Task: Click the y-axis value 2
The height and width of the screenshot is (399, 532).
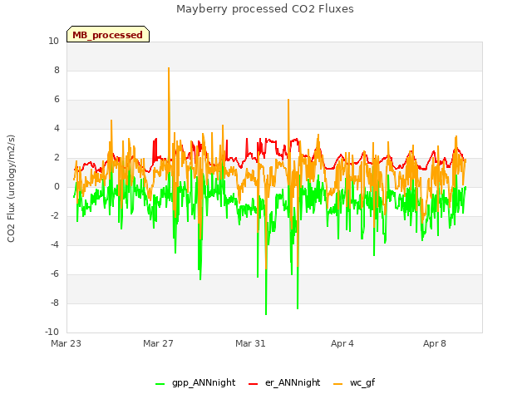Action: (x=57, y=157)
